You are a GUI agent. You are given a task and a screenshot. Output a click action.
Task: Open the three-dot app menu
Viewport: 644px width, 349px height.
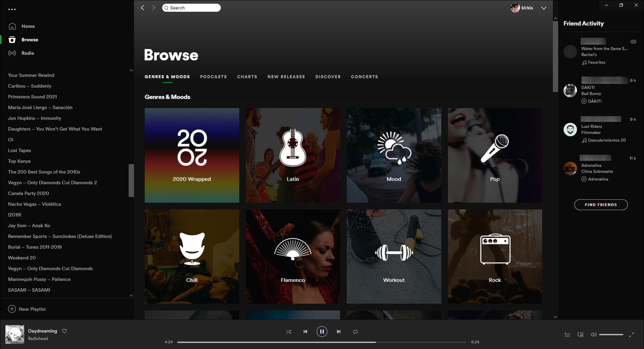tap(12, 9)
